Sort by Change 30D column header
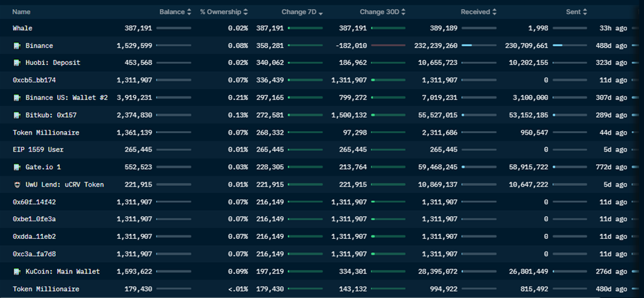 click(383, 12)
